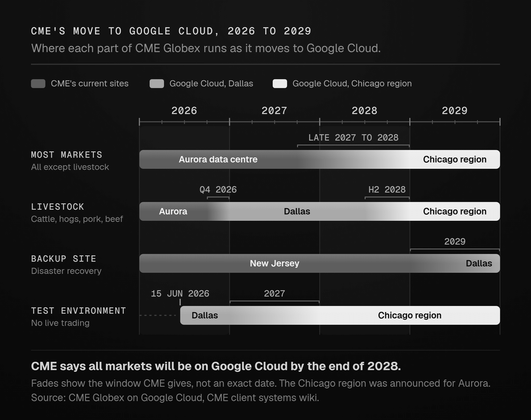Click 'New Jersey' bar label
531x420 pixels.
coord(275,263)
